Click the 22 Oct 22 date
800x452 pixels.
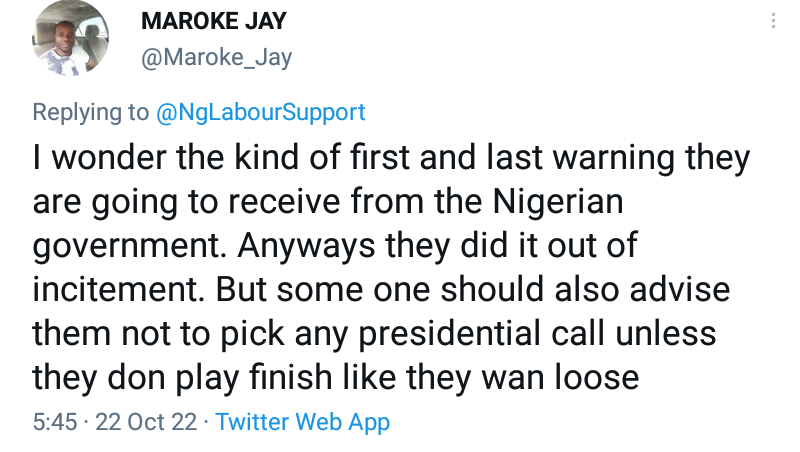click(x=147, y=421)
